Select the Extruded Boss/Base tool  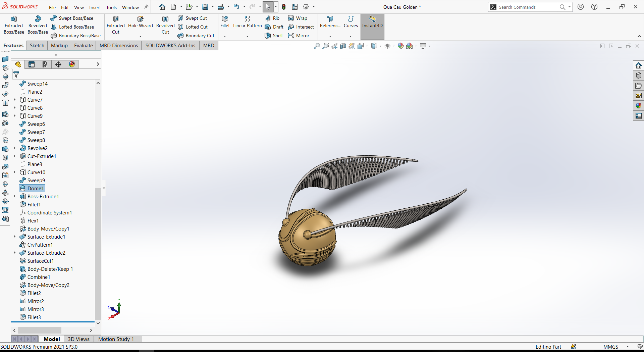(x=14, y=25)
